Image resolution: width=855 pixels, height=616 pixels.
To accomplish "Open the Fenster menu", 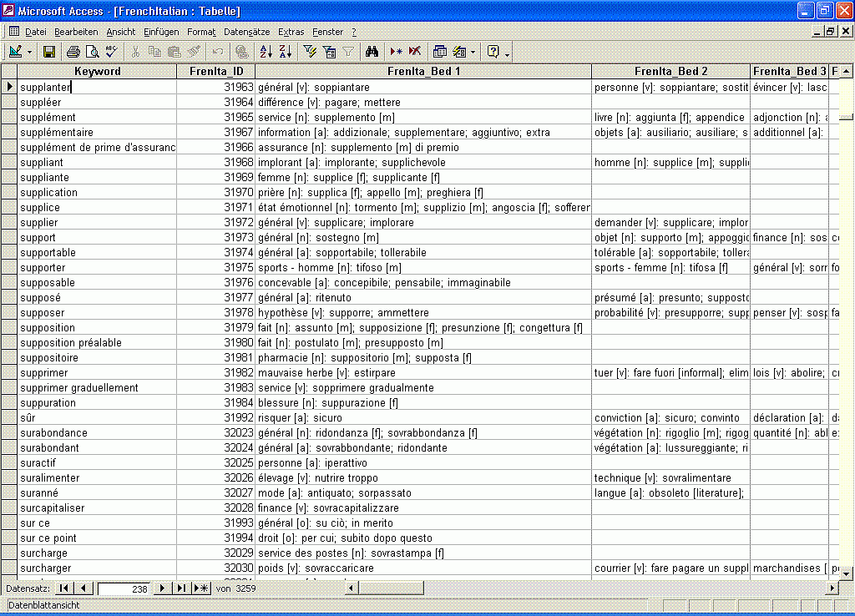I will [x=327, y=33].
